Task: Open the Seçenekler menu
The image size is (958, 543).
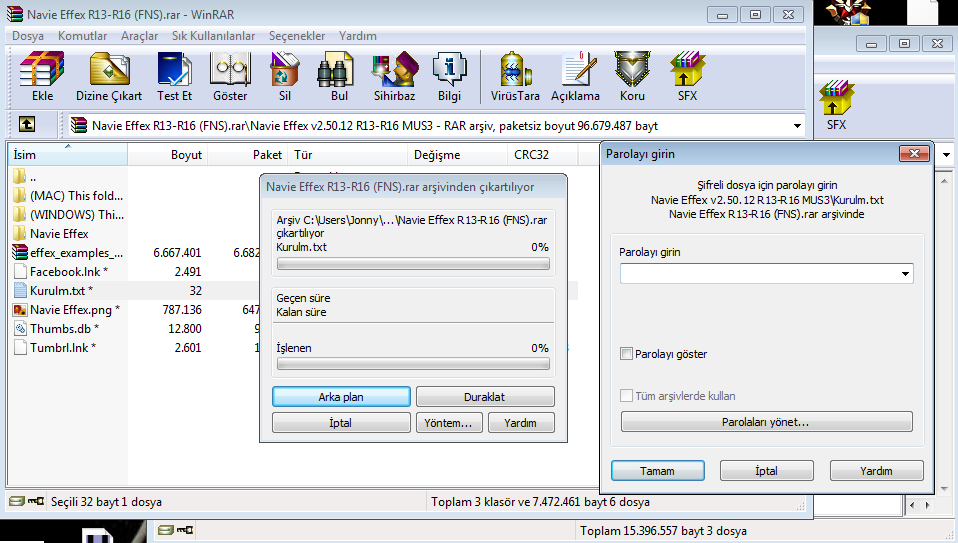Action: [x=297, y=36]
